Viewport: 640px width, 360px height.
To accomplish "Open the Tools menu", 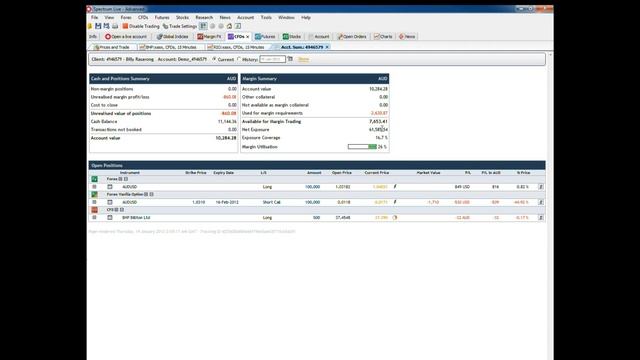I will pyautogui.click(x=266, y=18).
